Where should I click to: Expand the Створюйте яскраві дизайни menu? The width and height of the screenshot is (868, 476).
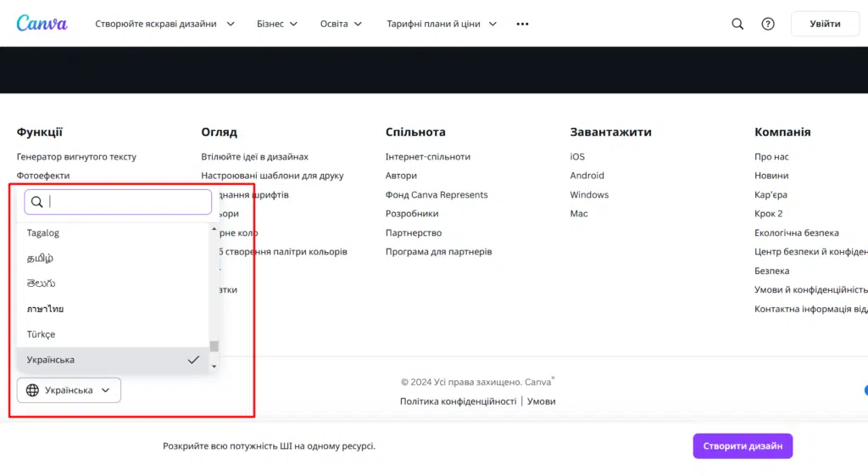164,24
